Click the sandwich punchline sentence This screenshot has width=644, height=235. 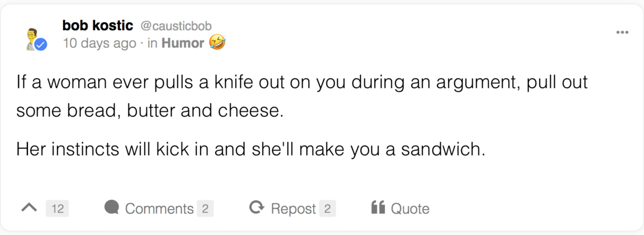[251, 150]
